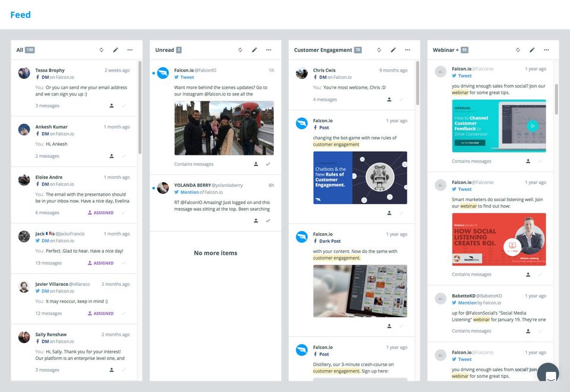Open the chat support widget
This screenshot has height=392, width=570.
548,373
